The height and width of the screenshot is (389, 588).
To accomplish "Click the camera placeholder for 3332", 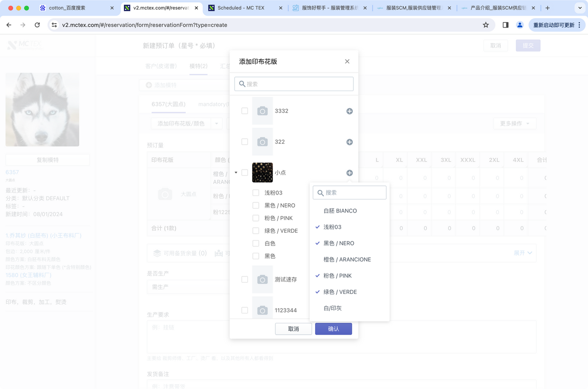I will pyautogui.click(x=263, y=111).
